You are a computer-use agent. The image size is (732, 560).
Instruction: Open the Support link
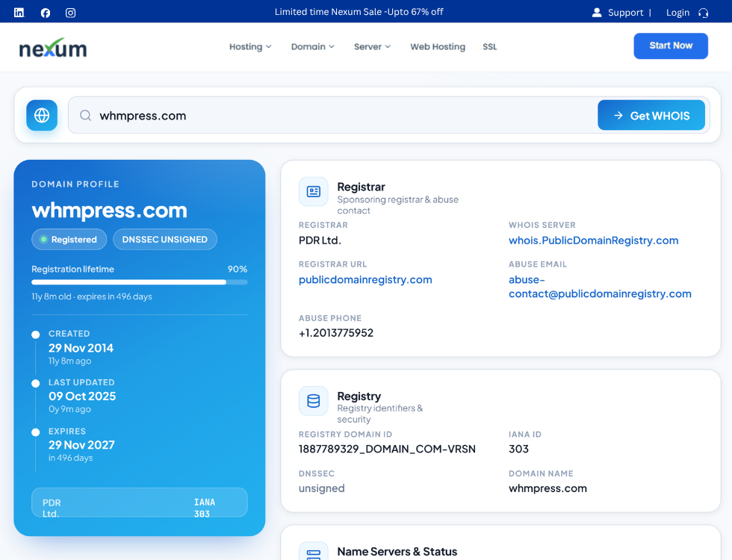[626, 13]
